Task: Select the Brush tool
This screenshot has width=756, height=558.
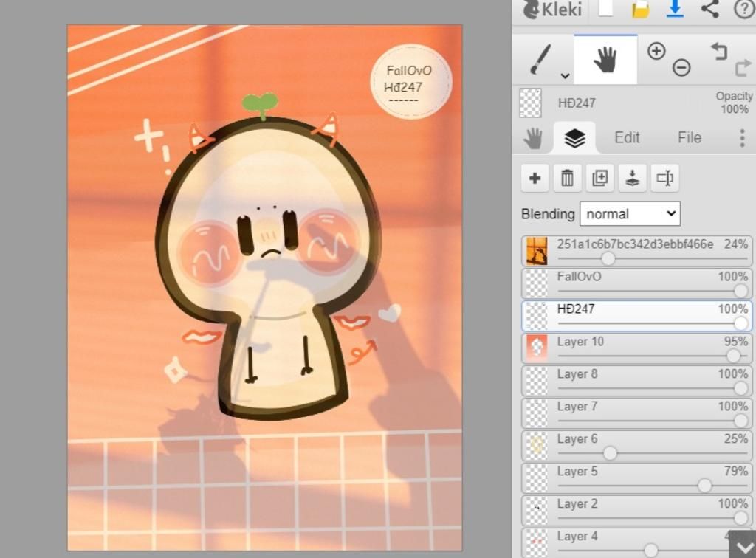Action: click(541, 60)
